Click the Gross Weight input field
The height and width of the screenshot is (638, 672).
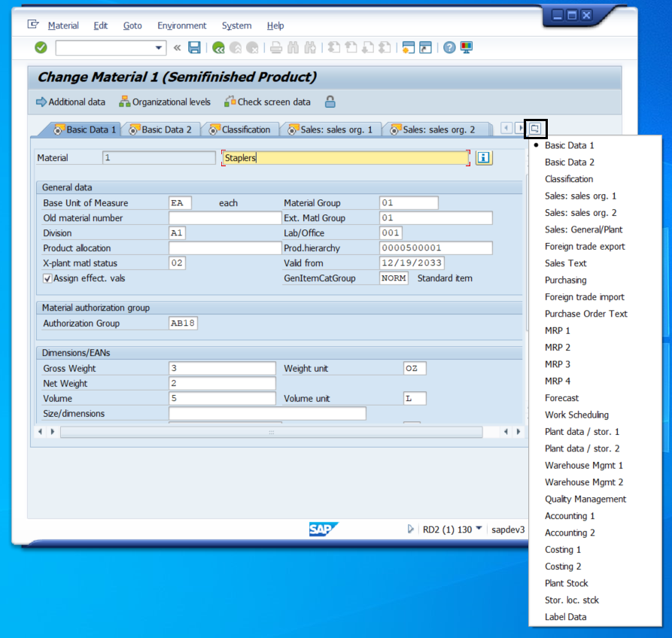[222, 368]
